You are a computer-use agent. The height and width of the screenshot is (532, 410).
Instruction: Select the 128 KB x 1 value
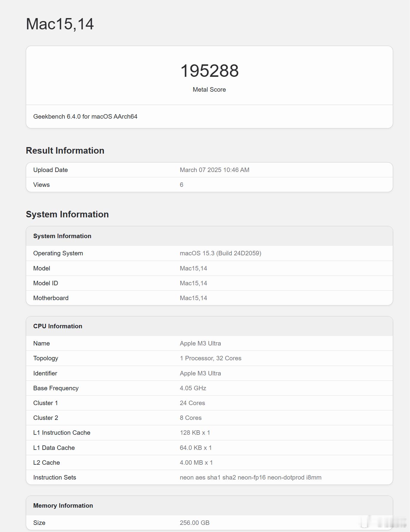195,433
